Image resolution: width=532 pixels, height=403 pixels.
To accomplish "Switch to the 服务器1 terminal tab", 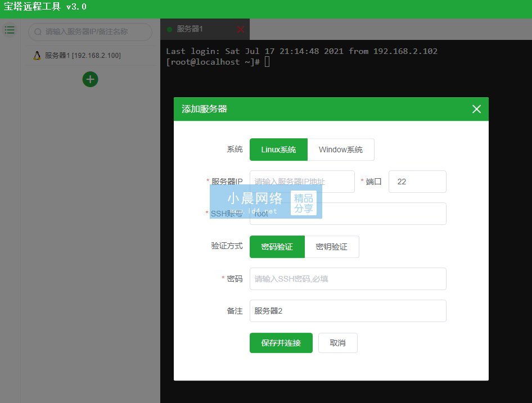I will pos(205,29).
